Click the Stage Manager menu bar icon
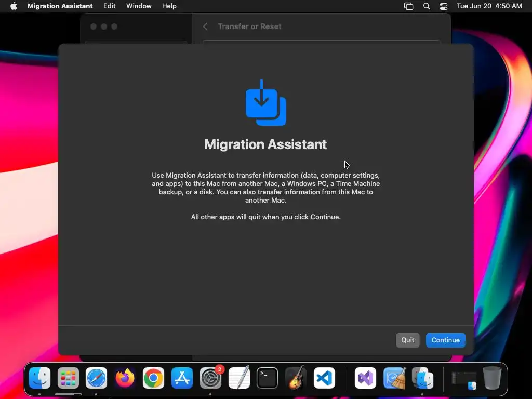 408,6
